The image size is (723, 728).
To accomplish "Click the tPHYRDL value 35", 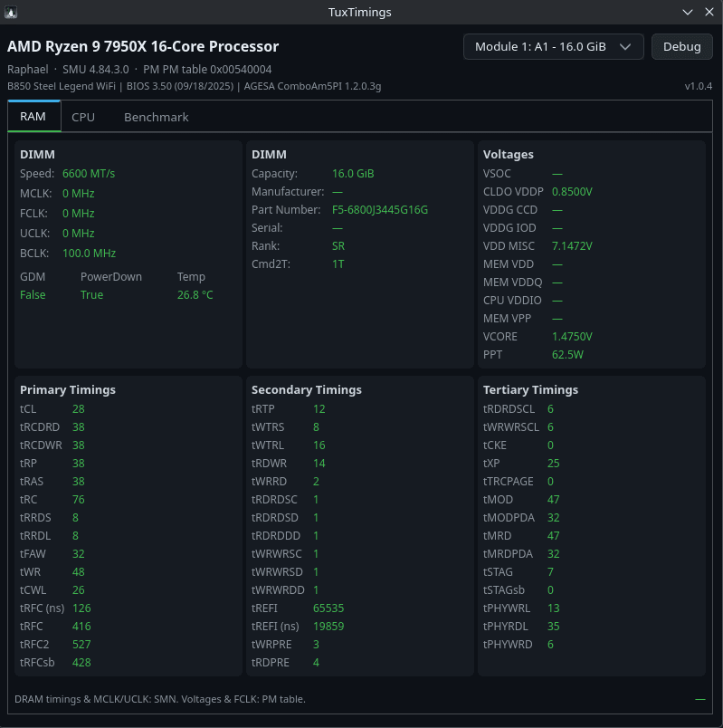I will [553, 626].
